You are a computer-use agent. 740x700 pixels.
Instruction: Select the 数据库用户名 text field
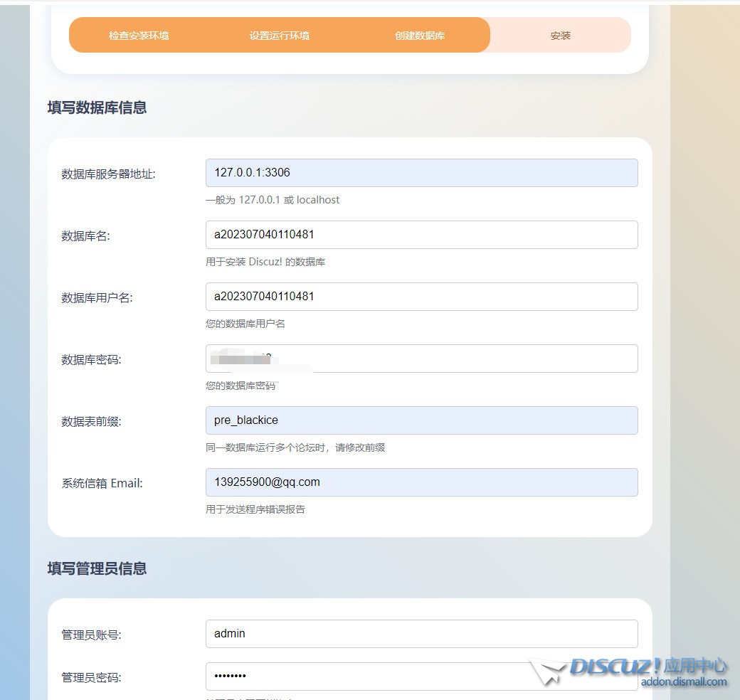[421, 297]
